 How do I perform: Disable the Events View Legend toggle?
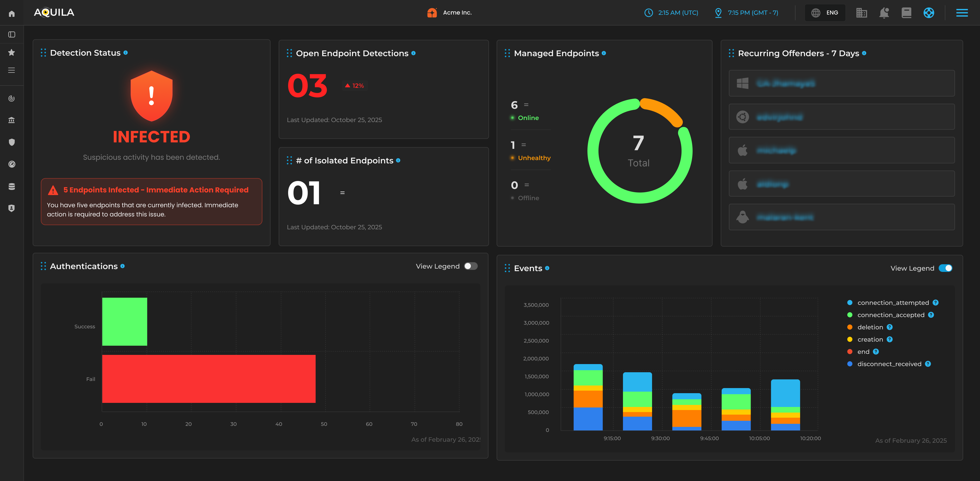coord(946,268)
